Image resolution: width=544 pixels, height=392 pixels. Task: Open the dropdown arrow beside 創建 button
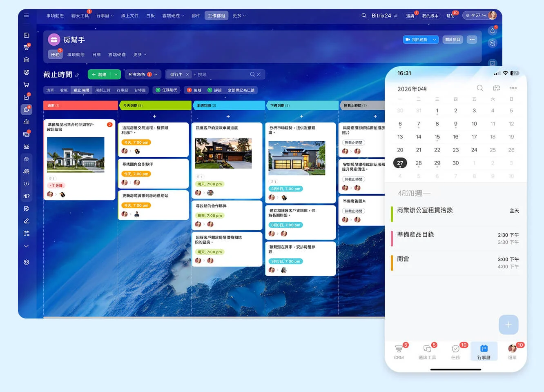tap(116, 74)
